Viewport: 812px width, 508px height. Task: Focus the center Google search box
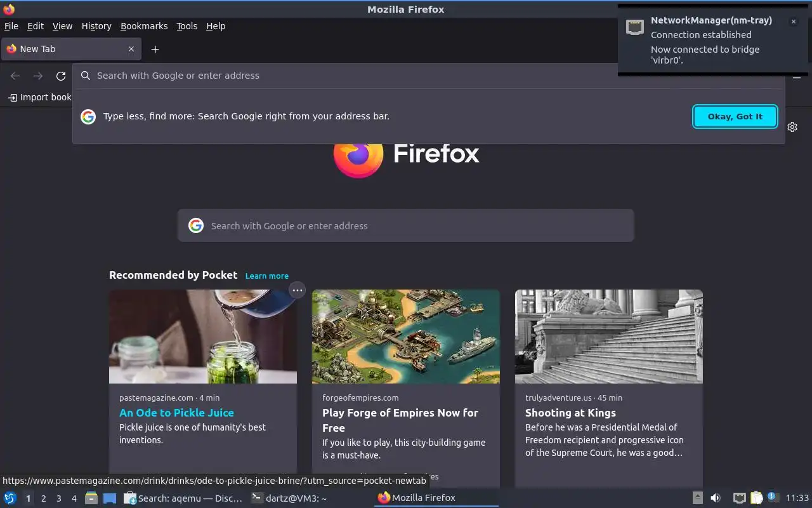[x=406, y=225]
